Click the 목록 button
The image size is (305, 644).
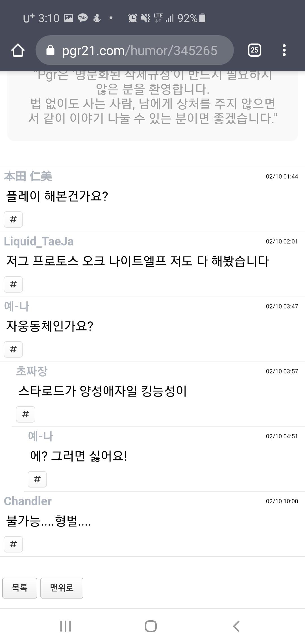click(x=20, y=588)
